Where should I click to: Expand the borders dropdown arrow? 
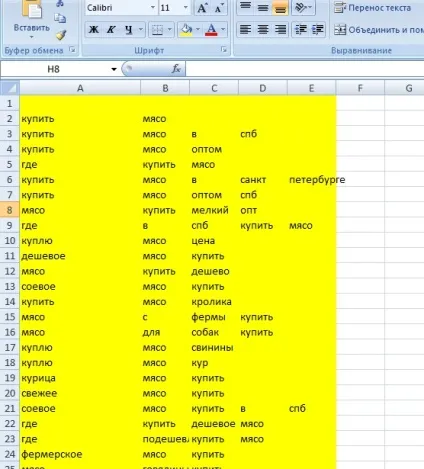(170, 30)
